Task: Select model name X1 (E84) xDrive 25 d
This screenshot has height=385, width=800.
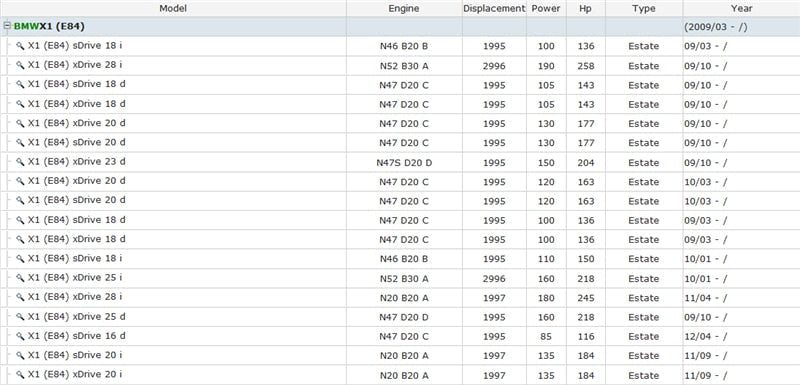Action: [77, 317]
